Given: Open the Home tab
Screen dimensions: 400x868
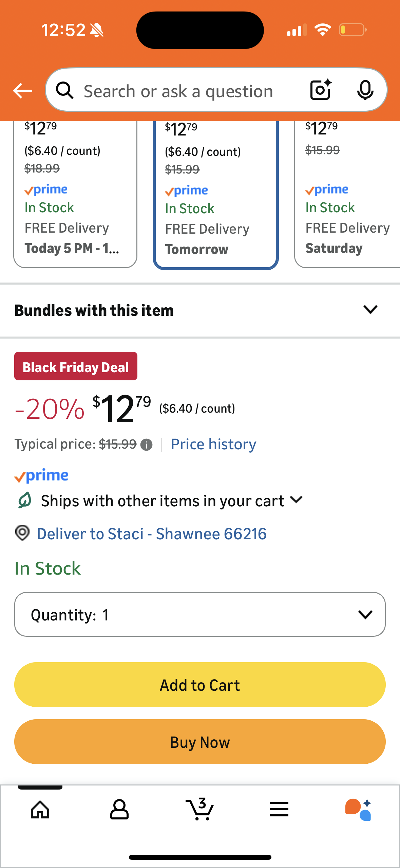Looking at the screenshot, I should [x=40, y=810].
